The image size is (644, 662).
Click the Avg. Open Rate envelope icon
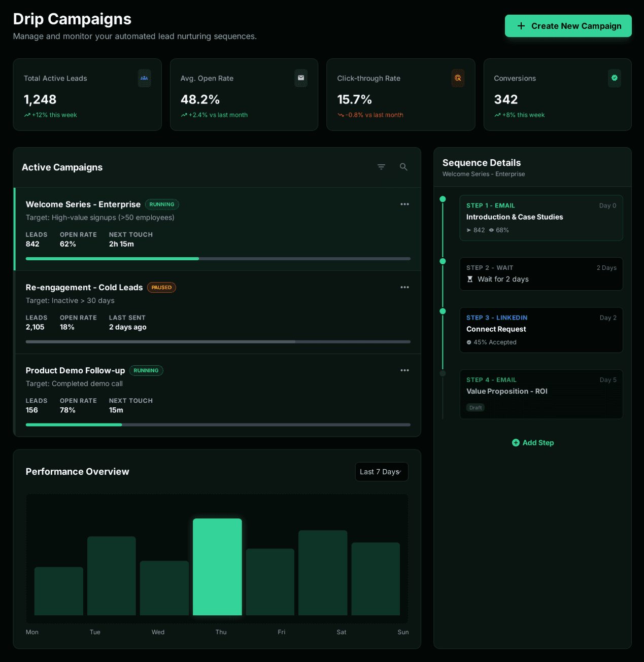(x=301, y=78)
